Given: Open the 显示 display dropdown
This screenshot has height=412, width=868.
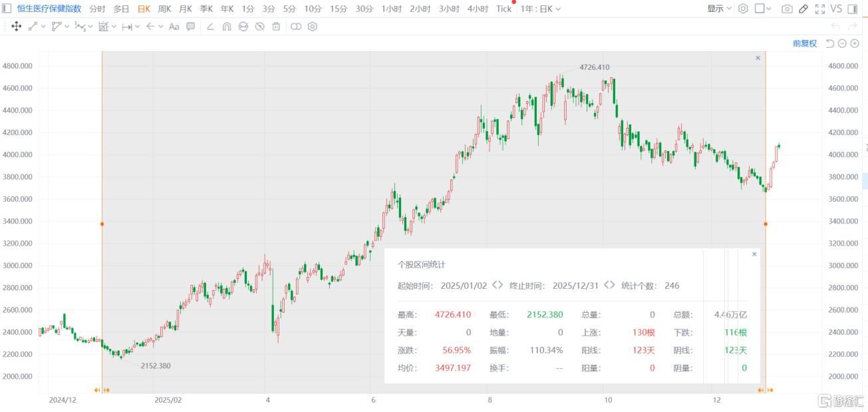Looking at the screenshot, I should click(719, 9).
